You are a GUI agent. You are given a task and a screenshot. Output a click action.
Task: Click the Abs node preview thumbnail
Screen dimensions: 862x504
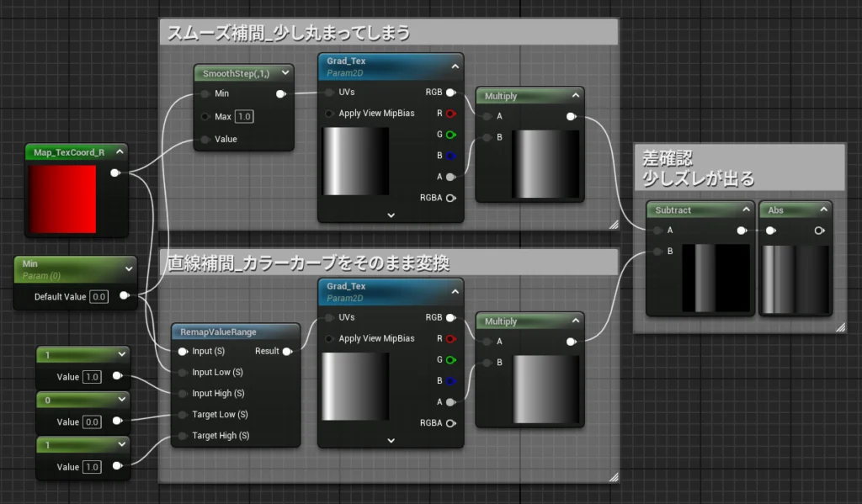click(795, 279)
